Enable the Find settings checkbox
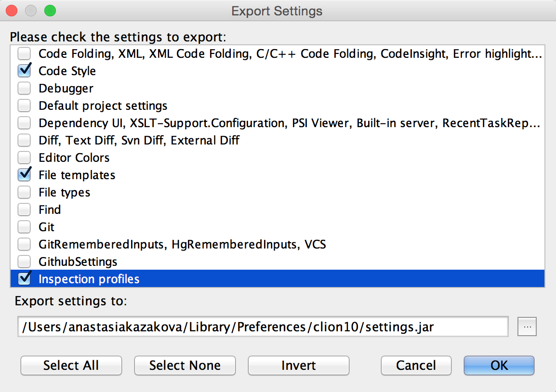 tap(24, 209)
